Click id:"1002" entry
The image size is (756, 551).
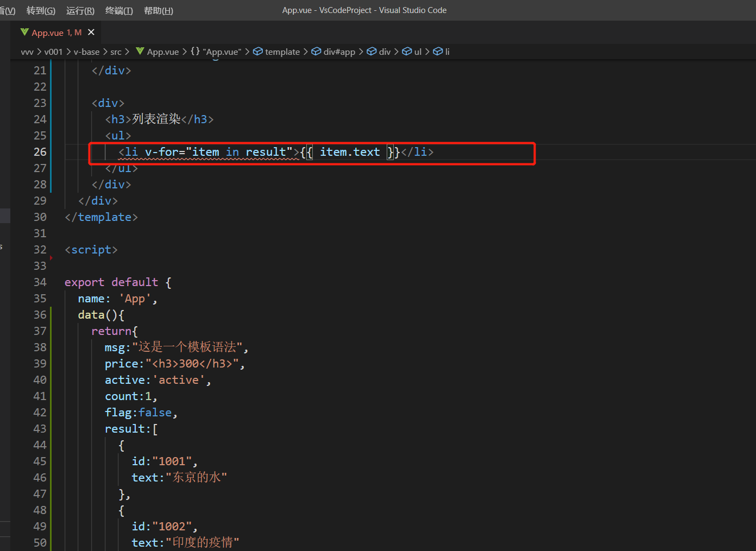(x=165, y=527)
